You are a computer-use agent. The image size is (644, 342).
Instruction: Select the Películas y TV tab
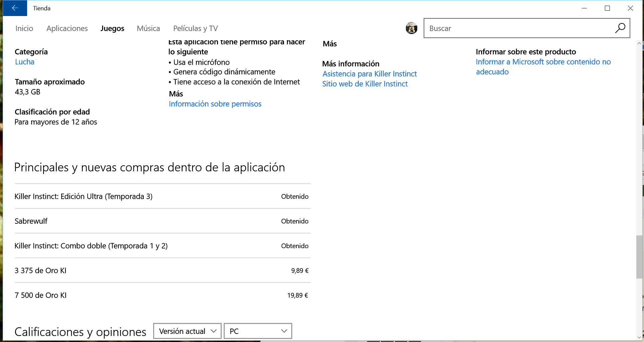(195, 28)
